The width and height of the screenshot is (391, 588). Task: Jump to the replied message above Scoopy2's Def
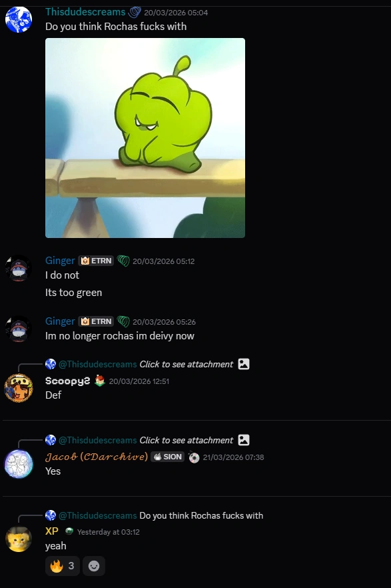187,364
